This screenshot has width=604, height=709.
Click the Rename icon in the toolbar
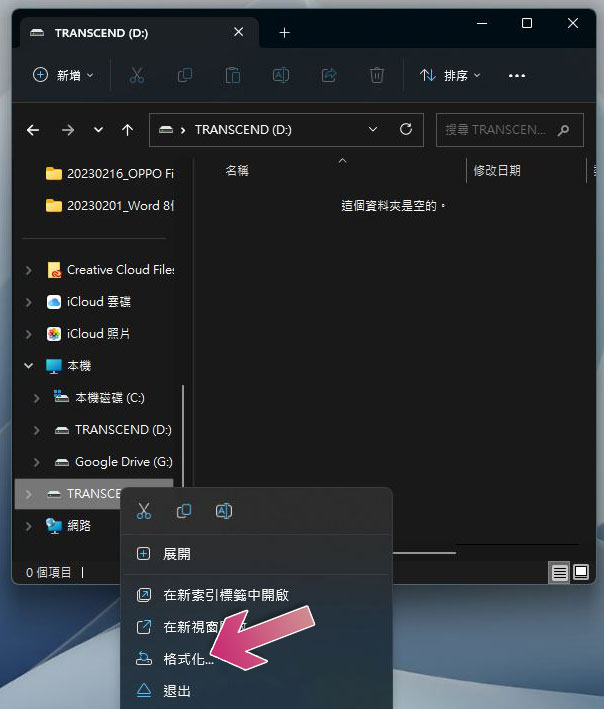click(281, 75)
